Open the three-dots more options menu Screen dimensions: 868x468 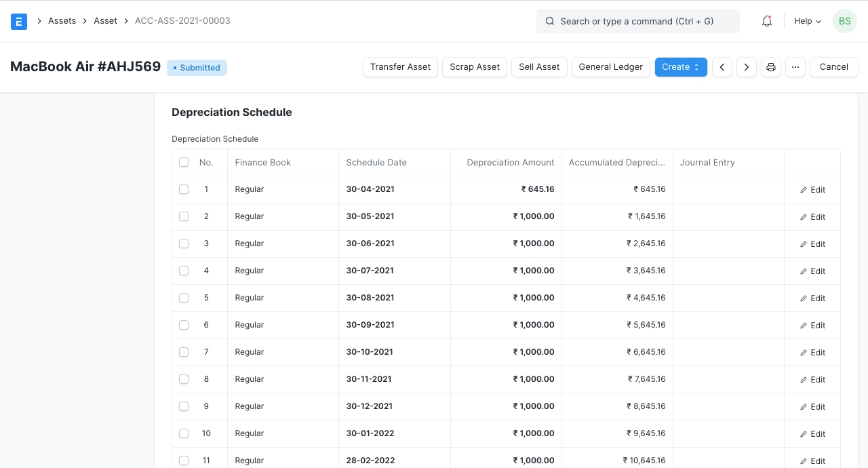click(795, 67)
